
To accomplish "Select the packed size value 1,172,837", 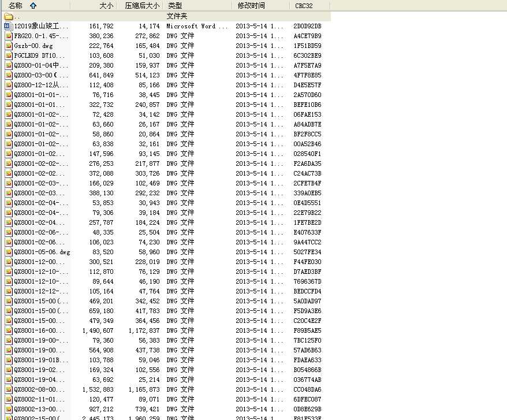I will (144, 330).
